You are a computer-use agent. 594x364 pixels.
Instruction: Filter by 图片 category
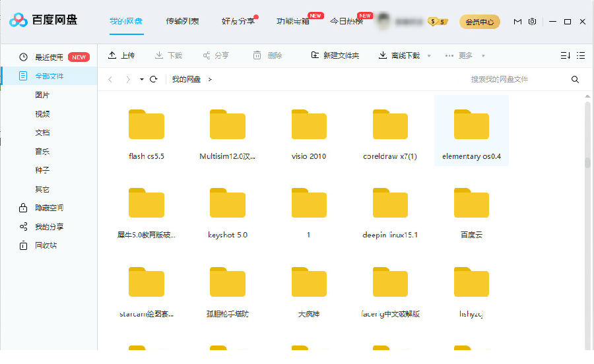[42, 95]
